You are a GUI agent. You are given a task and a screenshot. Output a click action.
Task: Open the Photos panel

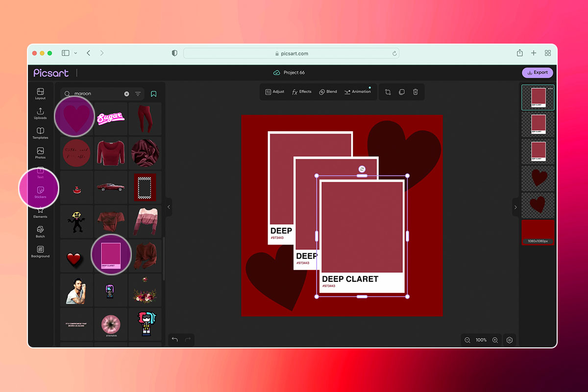pyautogui.click(x=40, y=153)
